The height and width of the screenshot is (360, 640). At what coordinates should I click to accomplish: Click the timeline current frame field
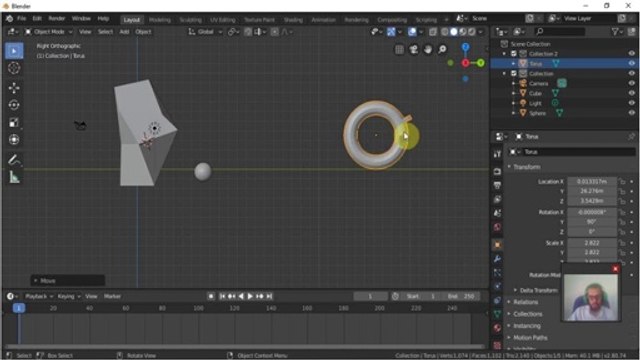[x=370, y=296]
